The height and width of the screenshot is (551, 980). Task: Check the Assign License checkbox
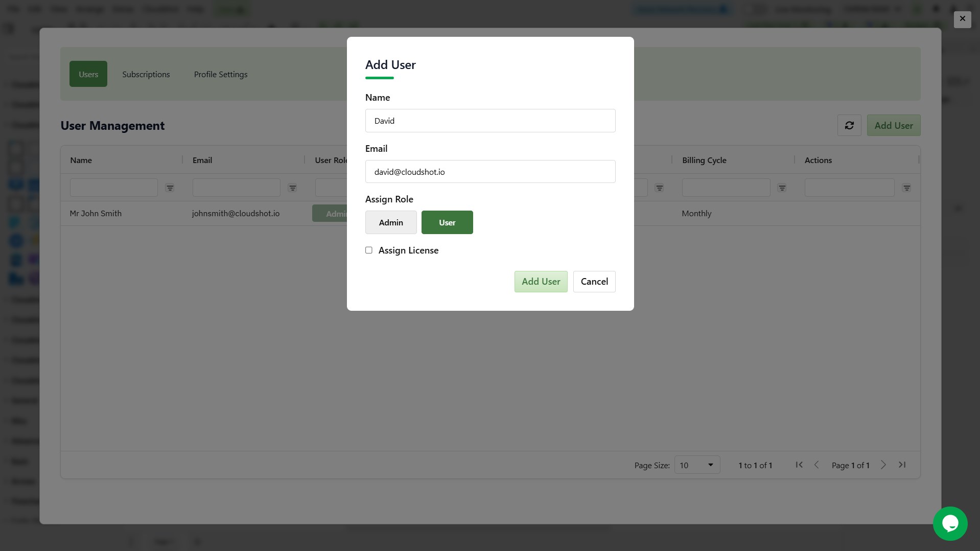point(369,250)
